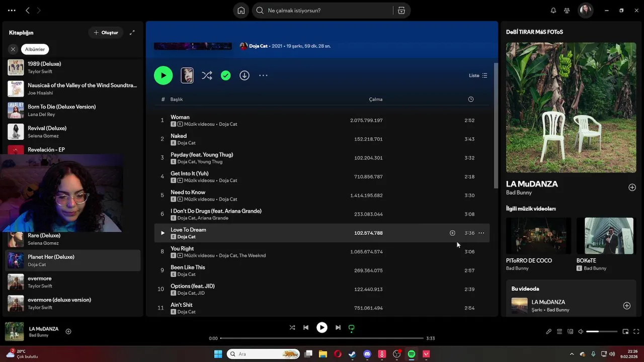Open the Revival (Deluxe) album
The image size is (644, 362).
73,132
